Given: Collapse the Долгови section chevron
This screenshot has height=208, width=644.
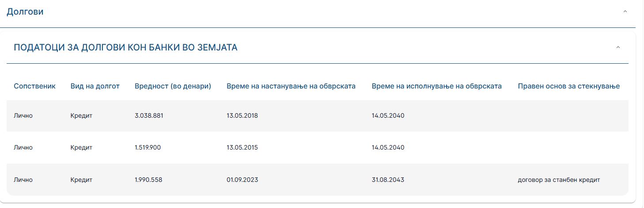Looking at the screenshot, I should pyautogui.click(x=625, y=12).
